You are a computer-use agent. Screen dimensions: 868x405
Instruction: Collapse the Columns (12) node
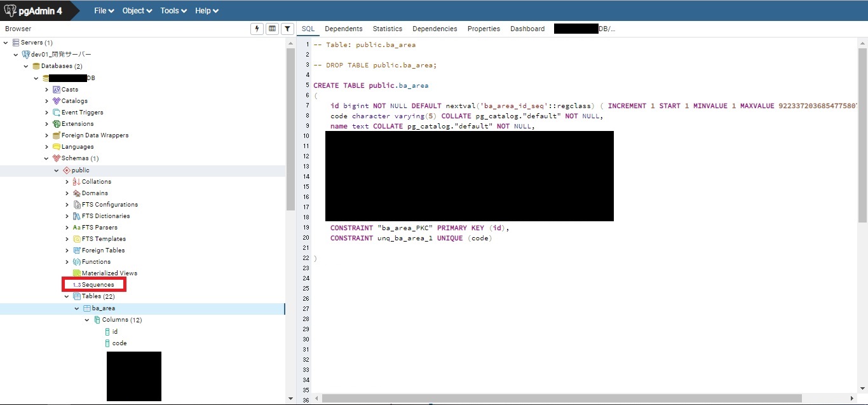(87, 320)
